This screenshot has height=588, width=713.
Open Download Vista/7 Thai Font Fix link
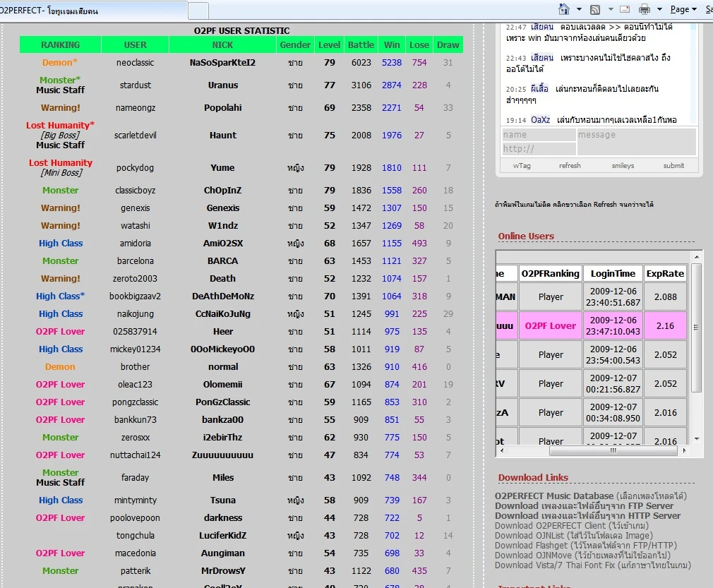(592, 565)
